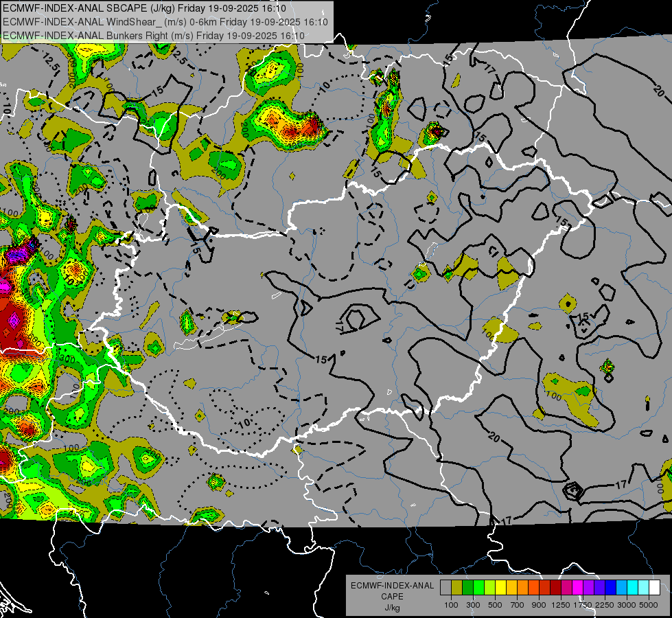Click the legend label 1750
Screen dimensions: 672x618
pos(583,605)
